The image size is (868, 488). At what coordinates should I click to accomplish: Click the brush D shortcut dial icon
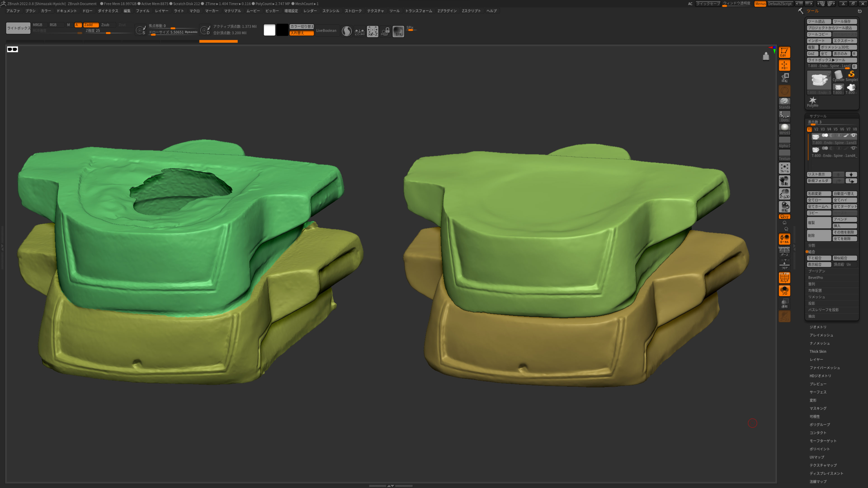(205, 30)
